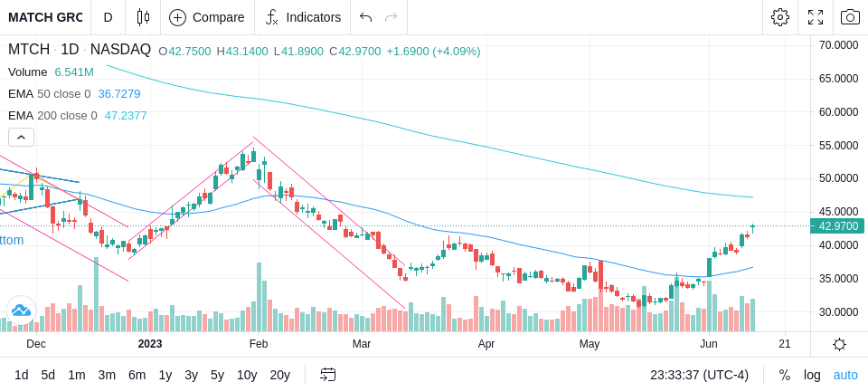Click the change value +1.6900 (+4.09%)

coord(433,52)
